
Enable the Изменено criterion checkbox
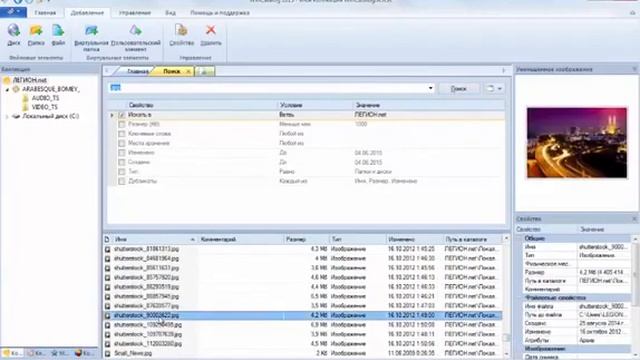click(122, 153)
